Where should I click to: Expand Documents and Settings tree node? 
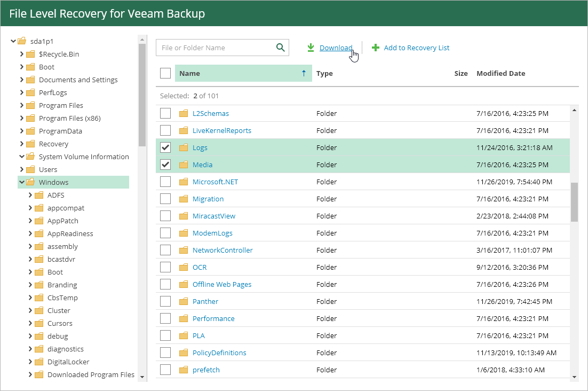pyautogui.click(x=22, y=80)
